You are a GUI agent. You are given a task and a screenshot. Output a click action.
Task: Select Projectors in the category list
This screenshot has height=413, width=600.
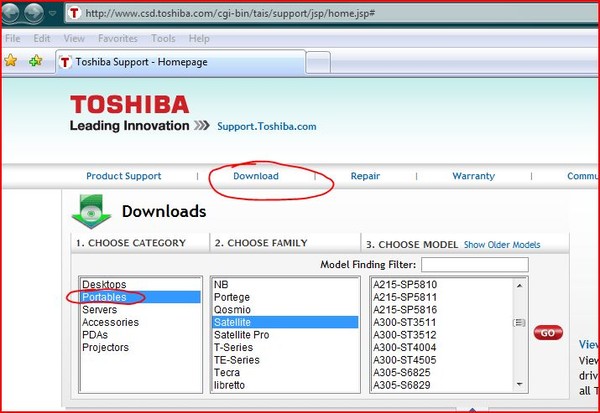click(x=140, y=348)
